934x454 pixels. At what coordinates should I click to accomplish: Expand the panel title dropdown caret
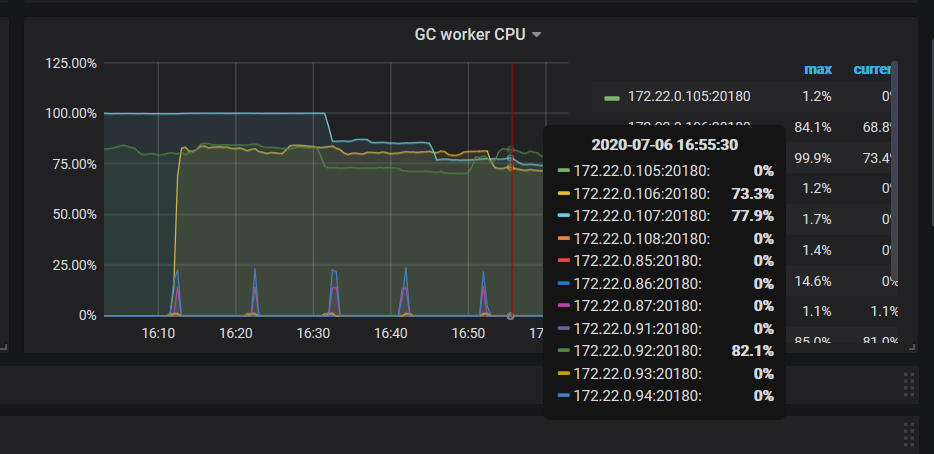pyautogui.click(x=536, y=35)
